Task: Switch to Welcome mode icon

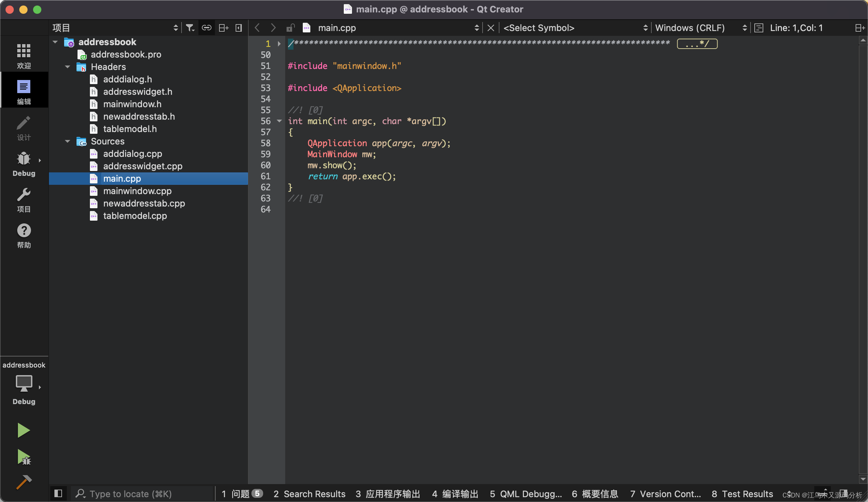Action: (x=24, y=56)
